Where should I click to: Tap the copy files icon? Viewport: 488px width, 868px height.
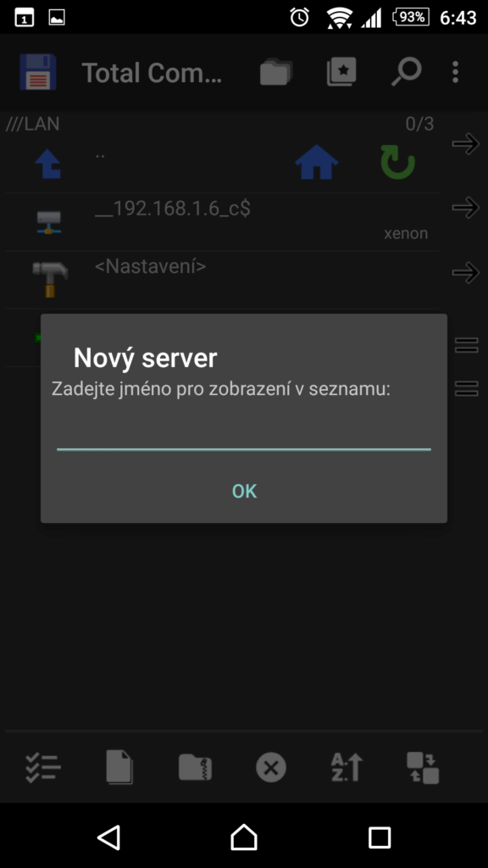click(119, 768)
